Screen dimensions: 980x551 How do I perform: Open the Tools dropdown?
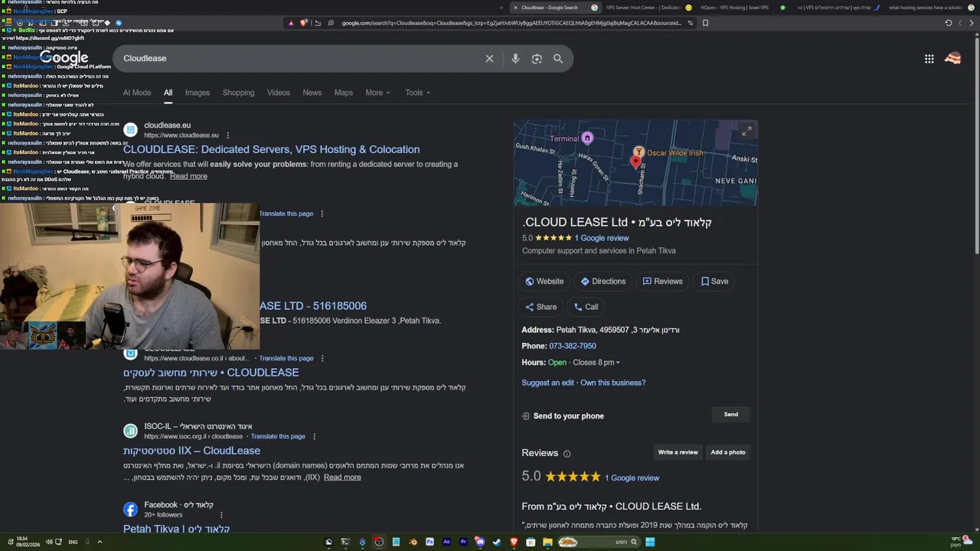(x=417, y=93)
